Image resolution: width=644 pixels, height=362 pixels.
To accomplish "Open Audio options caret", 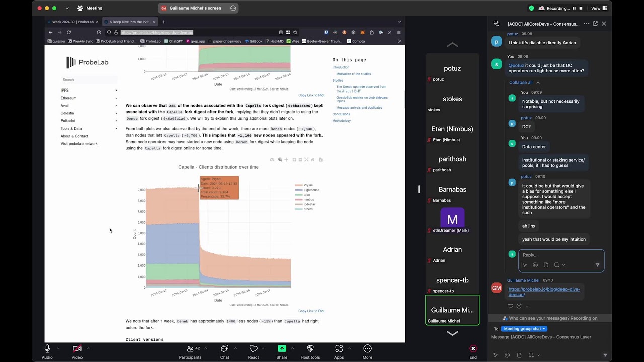I will [x=58, y=348].
